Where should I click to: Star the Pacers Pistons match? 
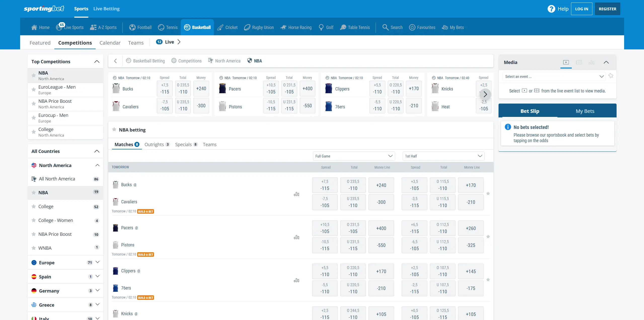488,237
